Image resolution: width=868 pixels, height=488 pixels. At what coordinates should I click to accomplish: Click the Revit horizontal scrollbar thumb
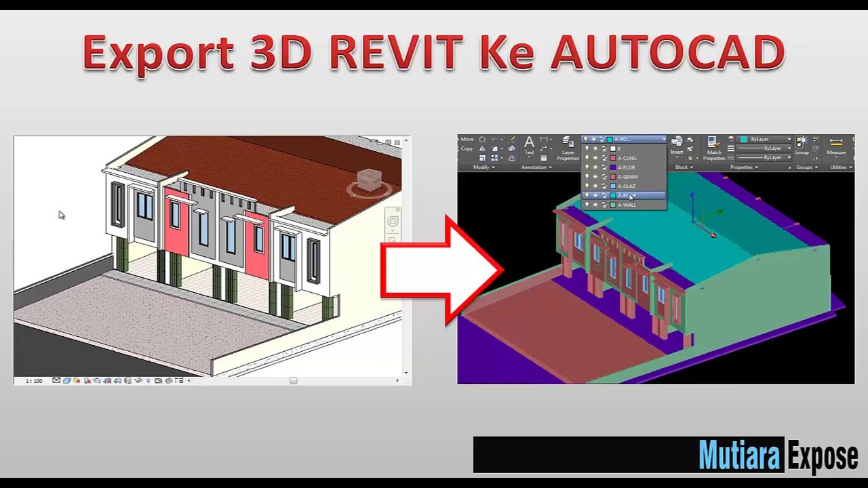tap(293, 380)
